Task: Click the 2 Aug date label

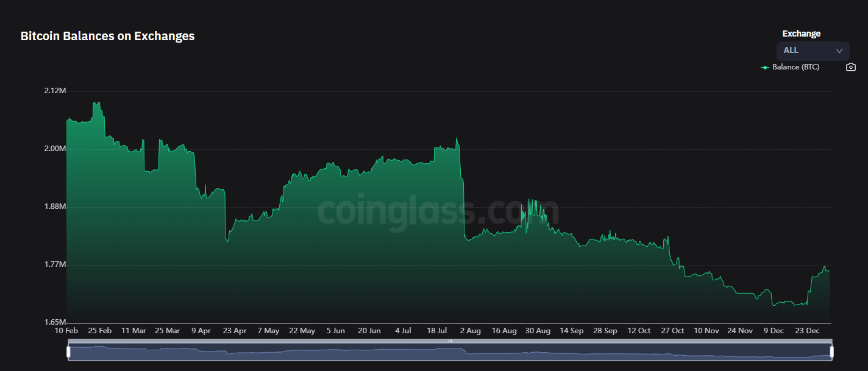Action: (470, 331)
